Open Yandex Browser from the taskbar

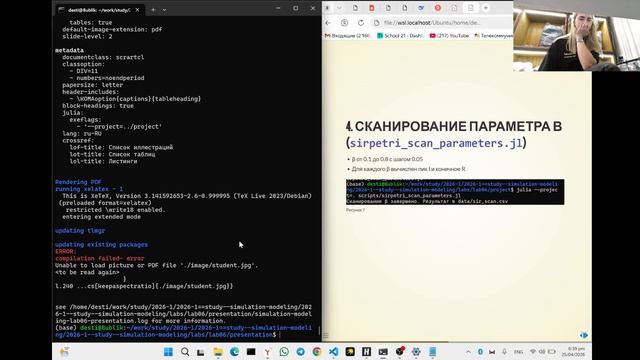[x=267, y=352]
